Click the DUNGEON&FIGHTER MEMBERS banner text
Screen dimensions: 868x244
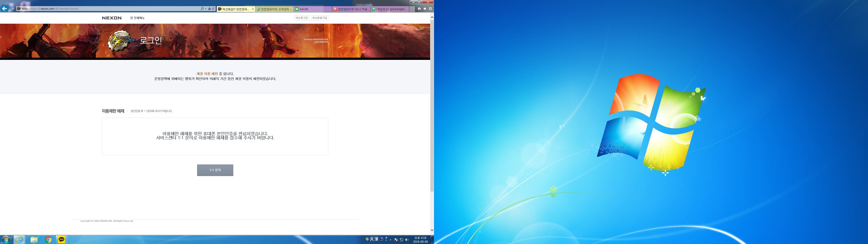(316, 41)
